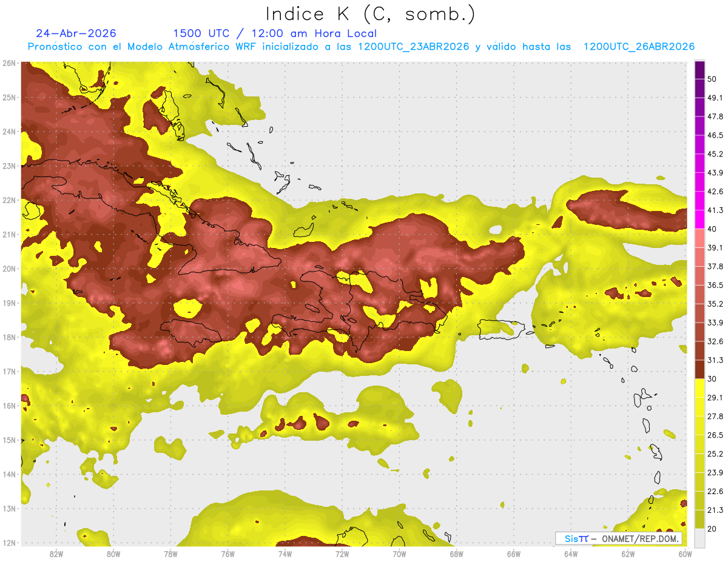Click the 26N latitude axis label
This screenshot has width=728, height=562.
pyautogui.click(x=9, y=63)
